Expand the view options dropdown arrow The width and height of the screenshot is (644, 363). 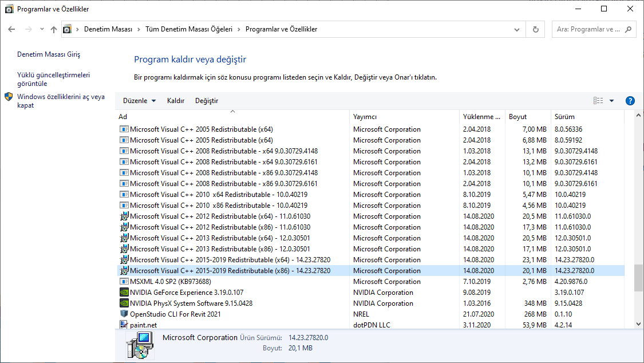611,101
